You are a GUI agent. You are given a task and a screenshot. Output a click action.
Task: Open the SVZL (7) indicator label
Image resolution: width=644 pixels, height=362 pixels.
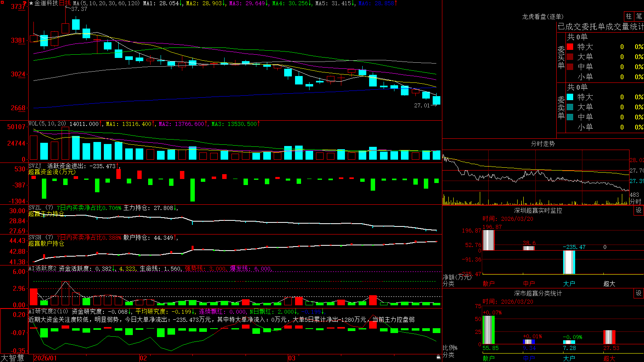point(41,208)
